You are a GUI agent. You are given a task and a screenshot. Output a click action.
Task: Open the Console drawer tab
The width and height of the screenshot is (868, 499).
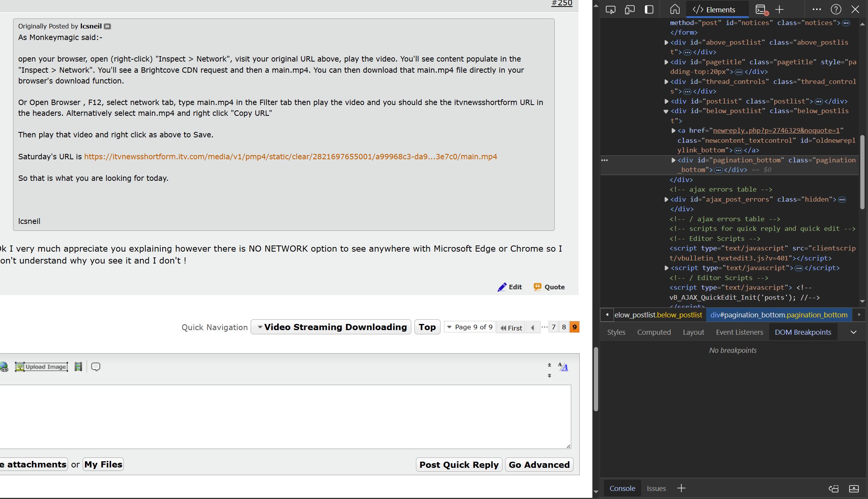pyautogui.click(x=622, y=488)
